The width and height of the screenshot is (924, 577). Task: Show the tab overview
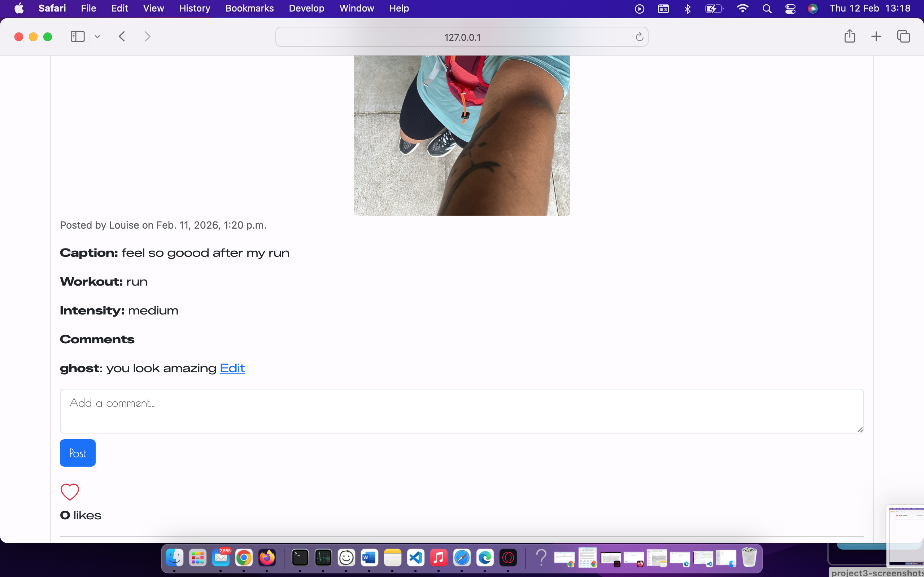[x=903, y=36]
